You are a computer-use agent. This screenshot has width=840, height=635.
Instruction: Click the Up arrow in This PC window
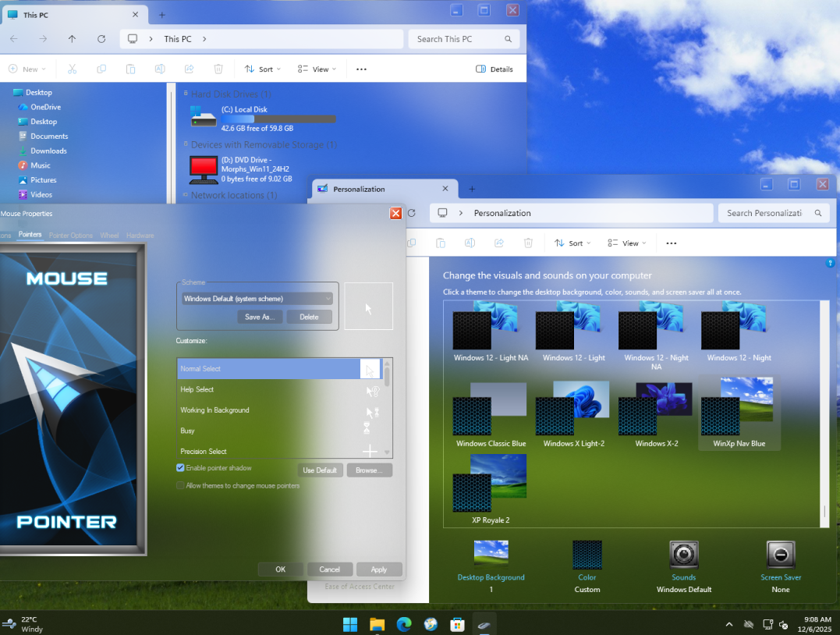coord(72,39)
